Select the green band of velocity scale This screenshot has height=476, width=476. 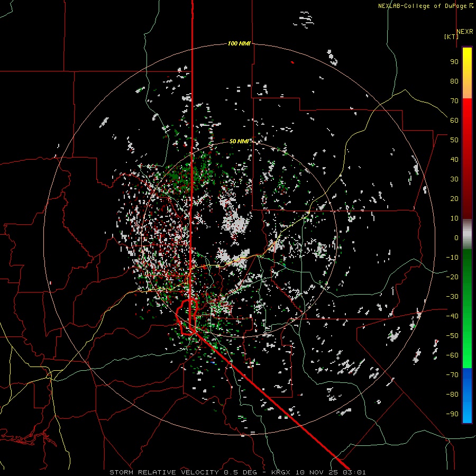pyautogui.click(x=467, y=308)
